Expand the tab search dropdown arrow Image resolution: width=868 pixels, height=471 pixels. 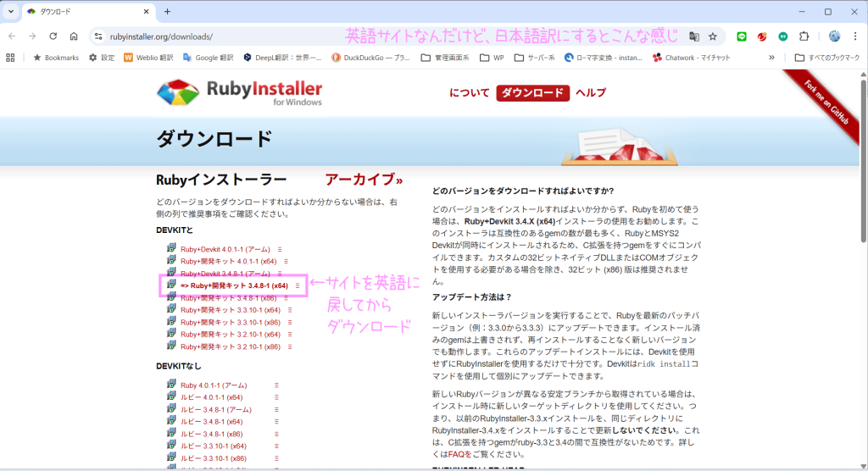[x=10, y=12]
